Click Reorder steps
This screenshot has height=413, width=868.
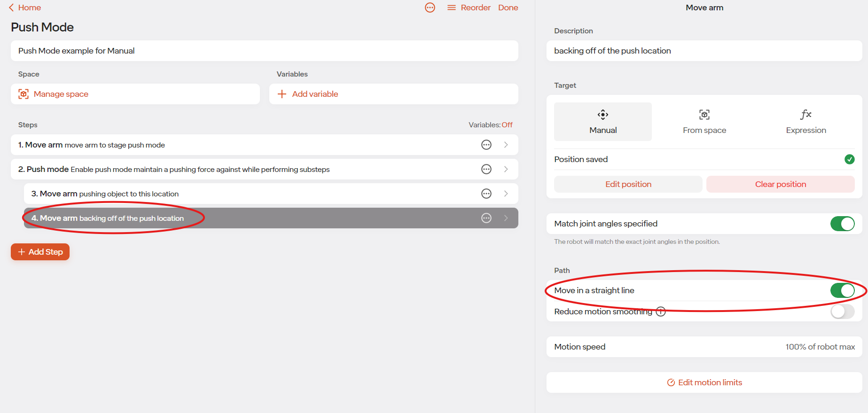469,8
